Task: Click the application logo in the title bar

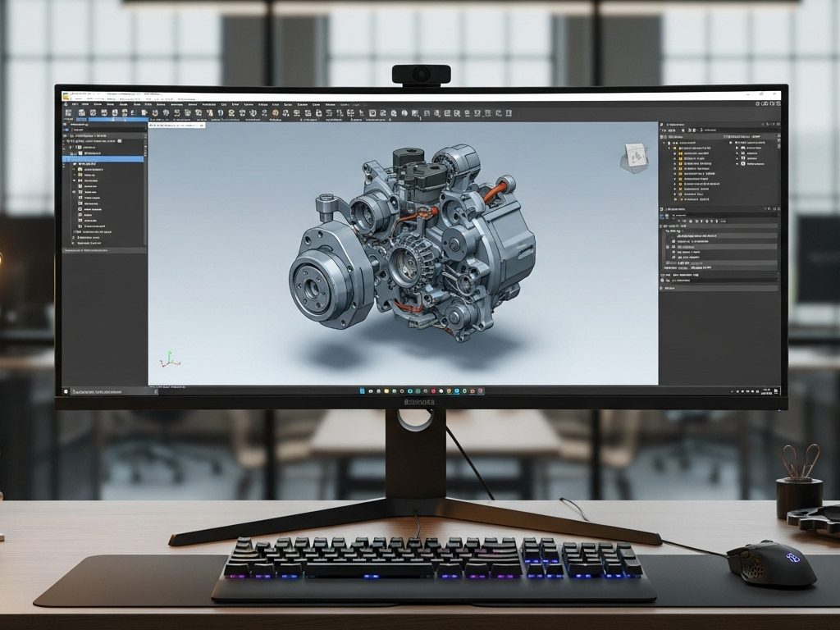Action: point(66,96)
